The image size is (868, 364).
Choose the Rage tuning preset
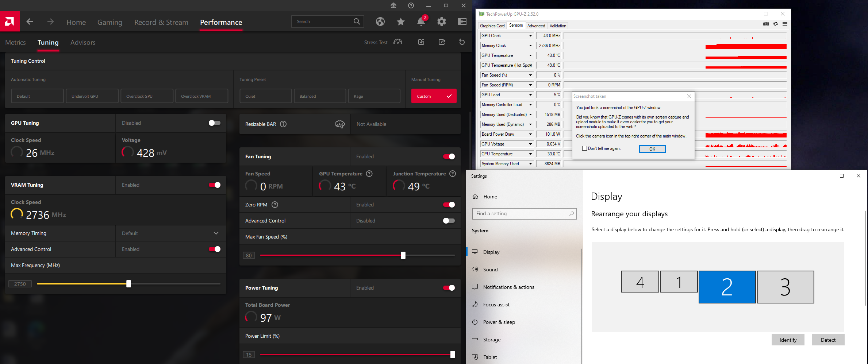[x=374, y=96]
